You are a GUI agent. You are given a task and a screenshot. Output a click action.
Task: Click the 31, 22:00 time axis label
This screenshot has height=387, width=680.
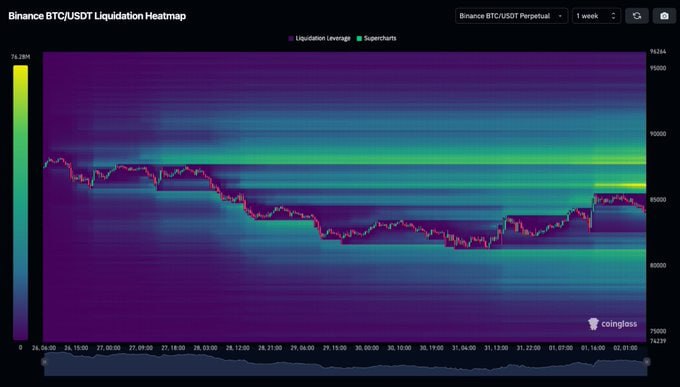[528, 348]
